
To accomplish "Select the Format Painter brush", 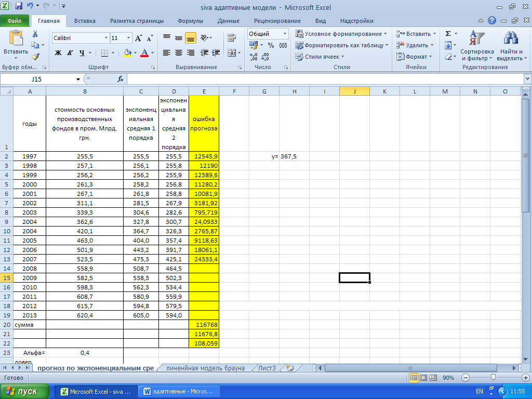I will click(35, 57).
